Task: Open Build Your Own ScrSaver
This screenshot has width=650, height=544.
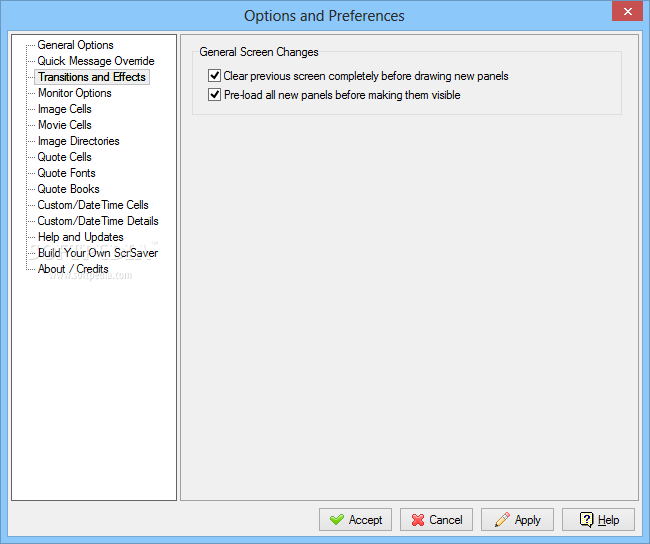Action: (98, 253)
